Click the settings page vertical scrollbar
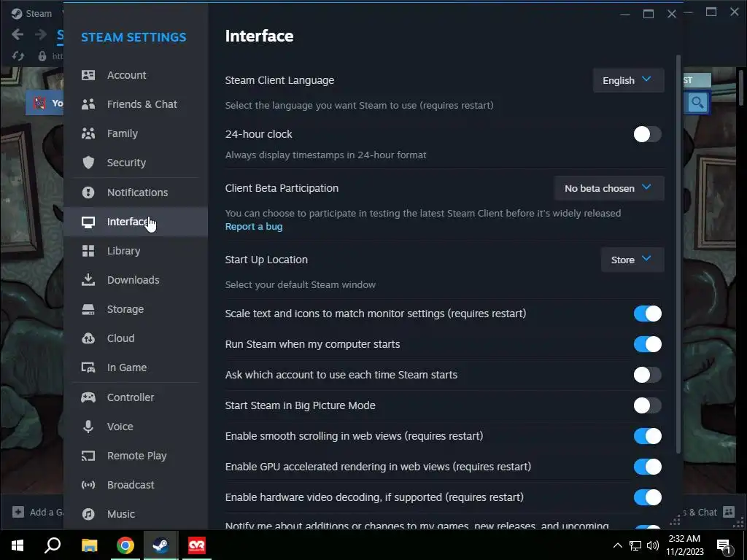The width and height of the screenshot is (747, 560). pyautogui.click(x=678, y=254)
